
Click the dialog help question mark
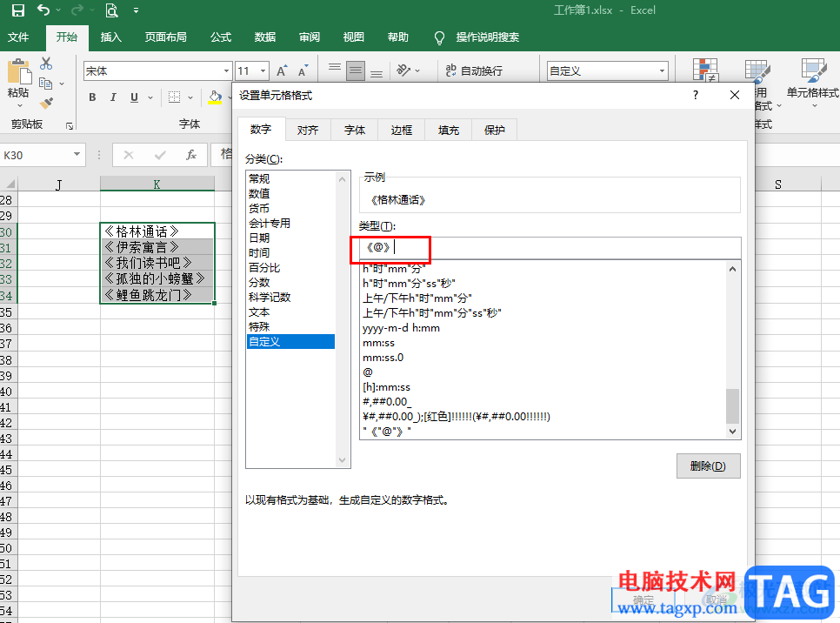point(696,95)
